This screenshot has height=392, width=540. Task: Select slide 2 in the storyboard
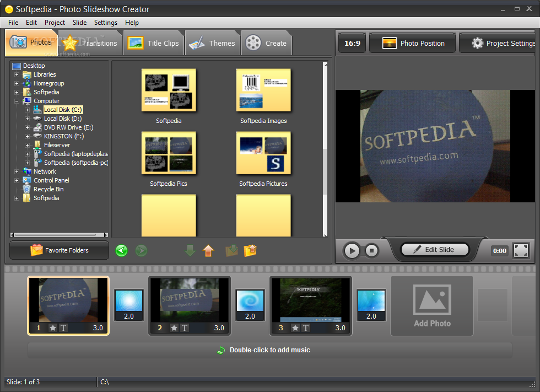pos(190,305)
